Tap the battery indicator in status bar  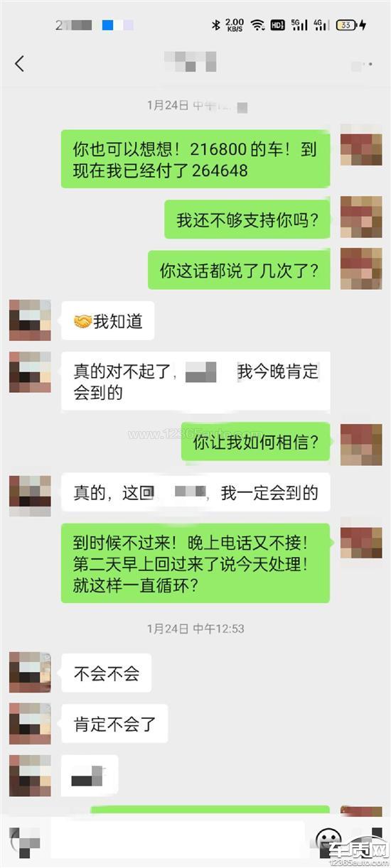point(347,25)
